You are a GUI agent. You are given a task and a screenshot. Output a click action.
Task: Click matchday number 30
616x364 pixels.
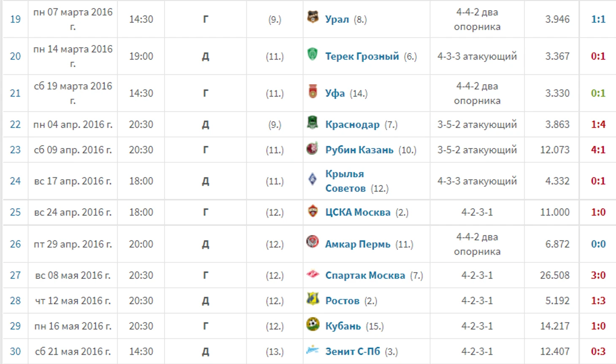click(15, 351)
